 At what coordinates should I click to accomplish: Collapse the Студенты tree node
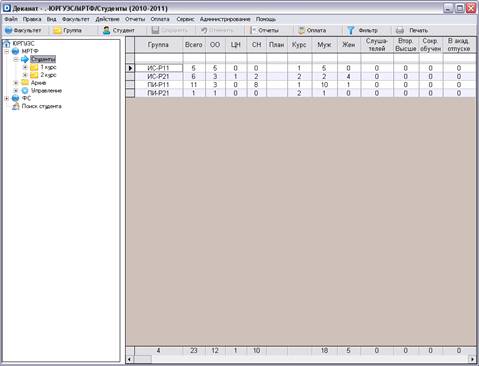point(16,59)
